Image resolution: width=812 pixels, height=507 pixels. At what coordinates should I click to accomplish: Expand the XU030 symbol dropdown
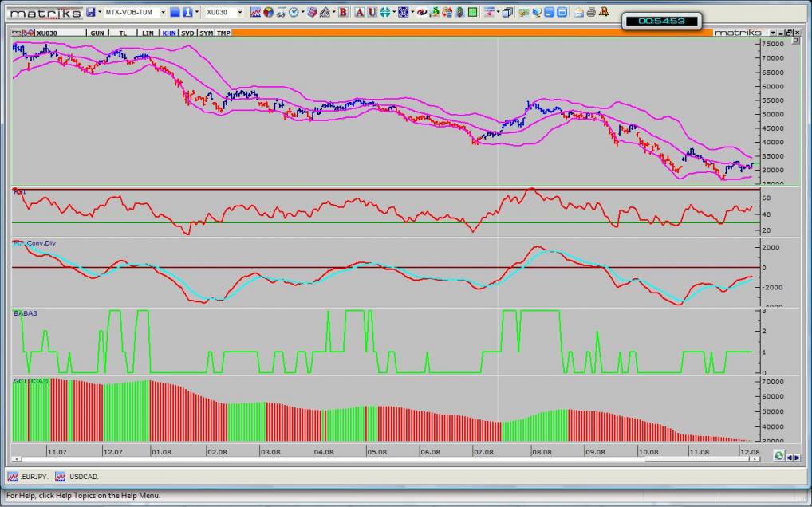point(239,13)
